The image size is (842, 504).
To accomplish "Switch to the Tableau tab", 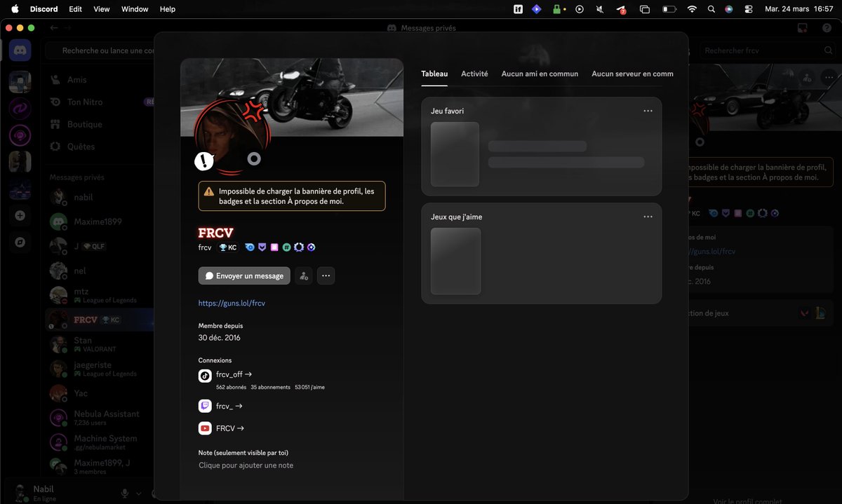I will pos(434,74).
